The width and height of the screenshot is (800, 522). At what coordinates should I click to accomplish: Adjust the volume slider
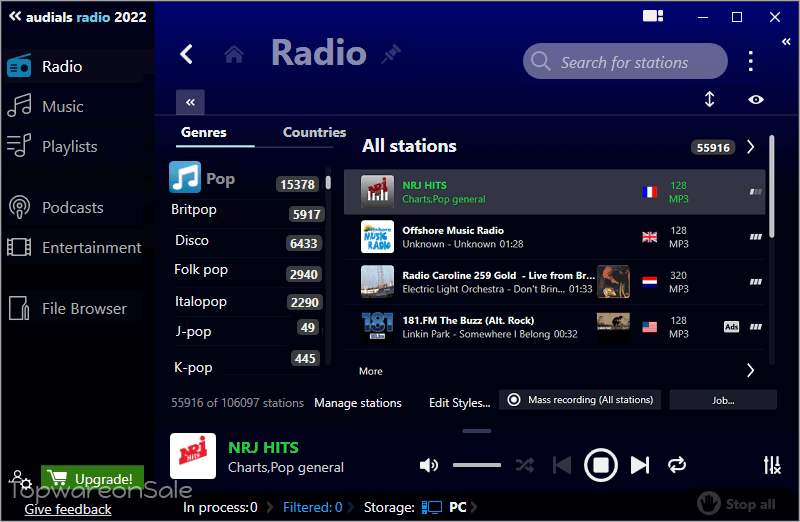[477, 465]
